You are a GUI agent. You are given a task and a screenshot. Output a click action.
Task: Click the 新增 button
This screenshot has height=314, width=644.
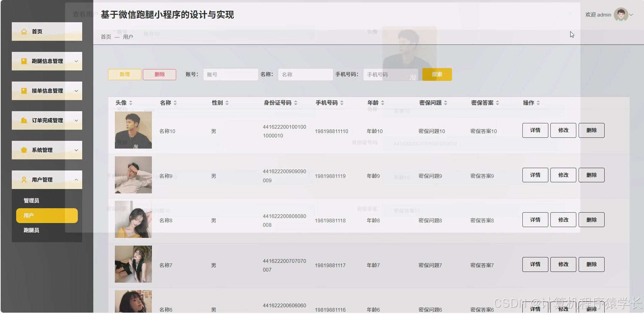(x=125, y=74)
